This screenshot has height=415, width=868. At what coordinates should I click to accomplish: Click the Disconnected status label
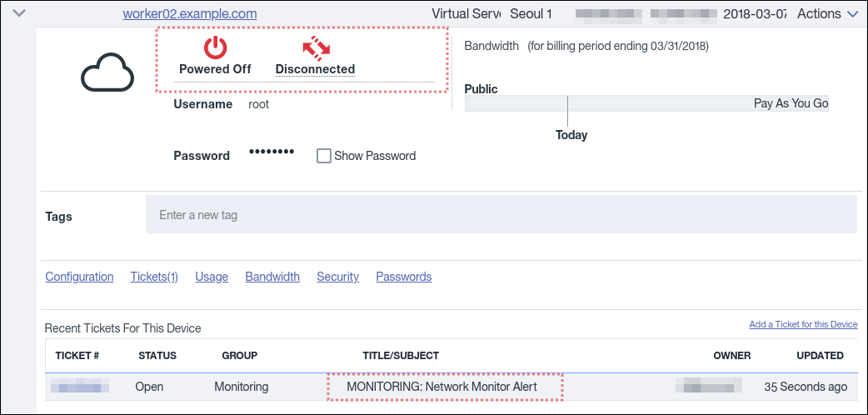coord(315,69)
